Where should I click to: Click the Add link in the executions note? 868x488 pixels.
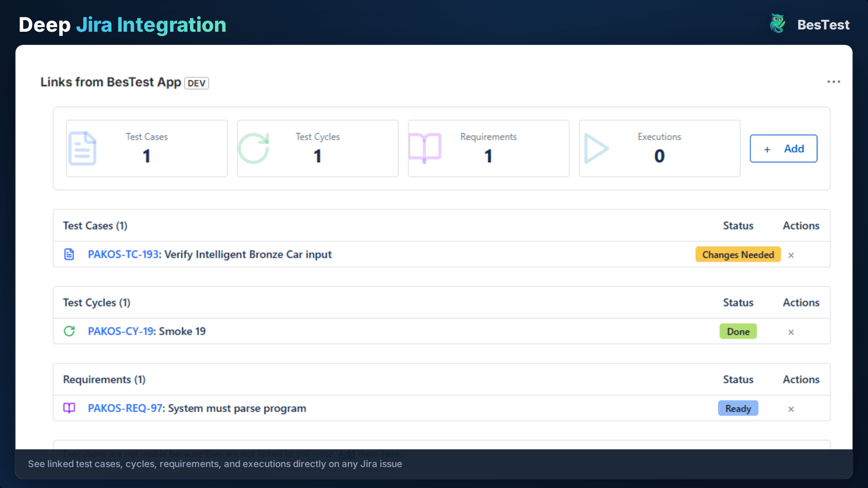[x=346, y=454]
